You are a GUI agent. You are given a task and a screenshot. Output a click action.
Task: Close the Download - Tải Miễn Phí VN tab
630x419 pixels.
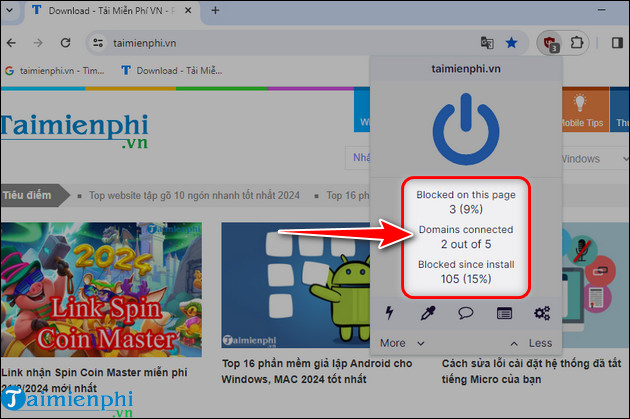(x=188, y=11)
